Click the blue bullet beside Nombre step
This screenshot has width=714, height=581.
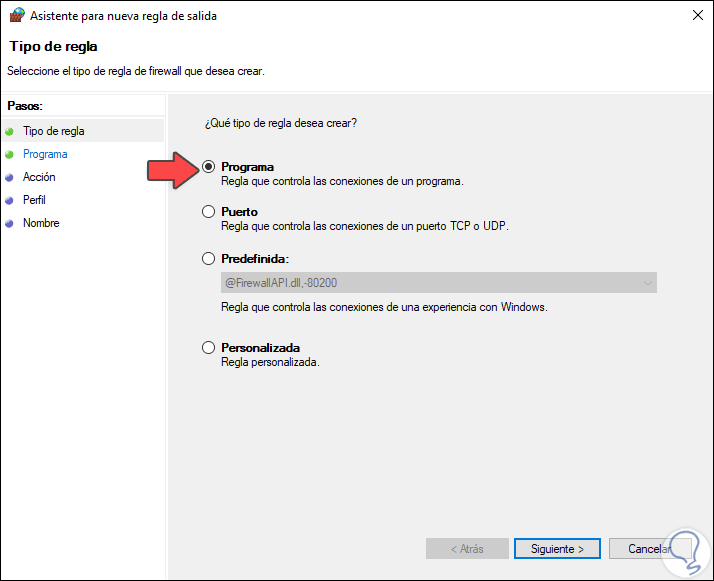pos(11,223)
